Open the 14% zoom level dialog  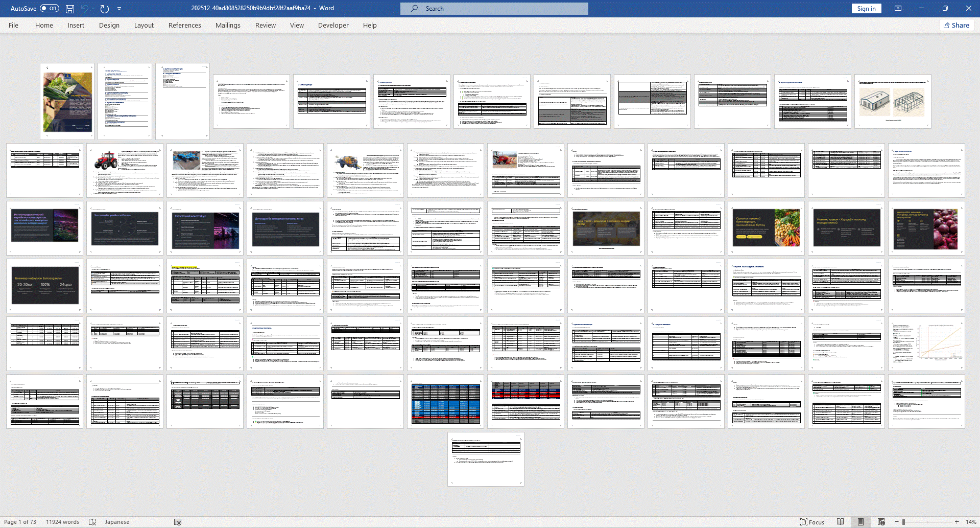(x=971, y=522)
